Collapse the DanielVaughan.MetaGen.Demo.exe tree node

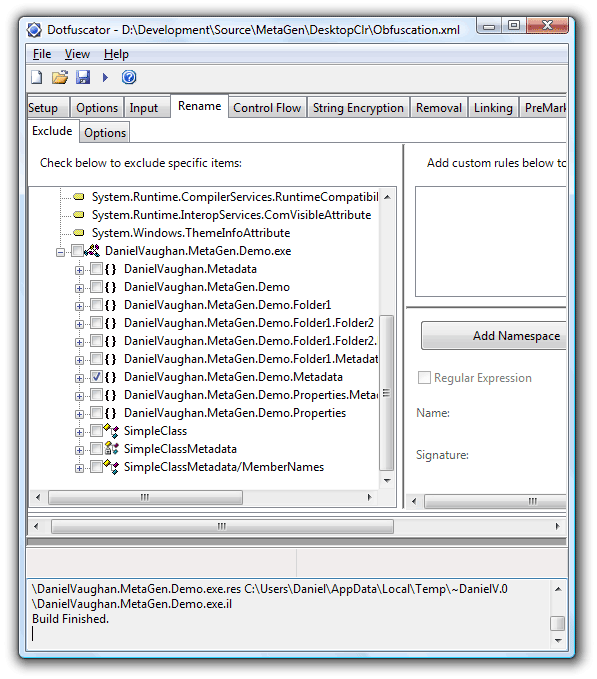pos(61,252)
